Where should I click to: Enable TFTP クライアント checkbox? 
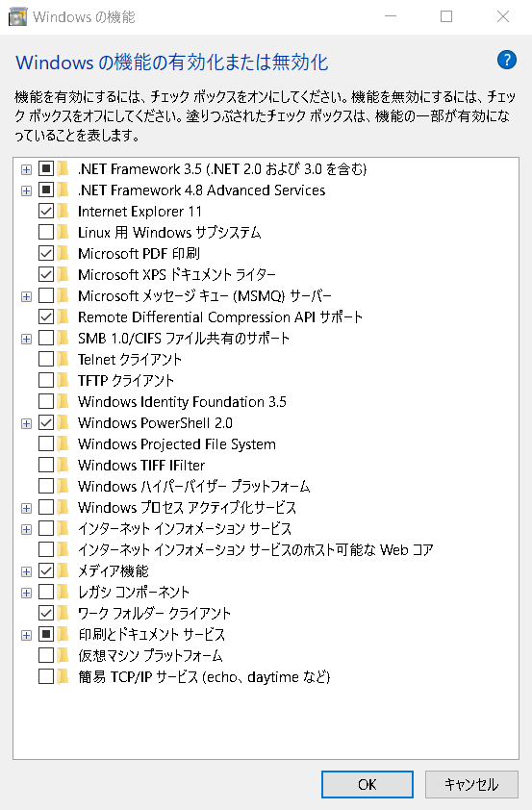click(46, 380)
